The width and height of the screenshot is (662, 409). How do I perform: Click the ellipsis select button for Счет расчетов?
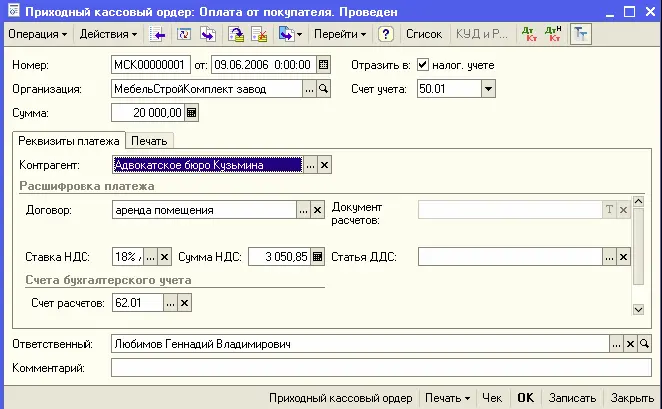click(x=170, y=303)
